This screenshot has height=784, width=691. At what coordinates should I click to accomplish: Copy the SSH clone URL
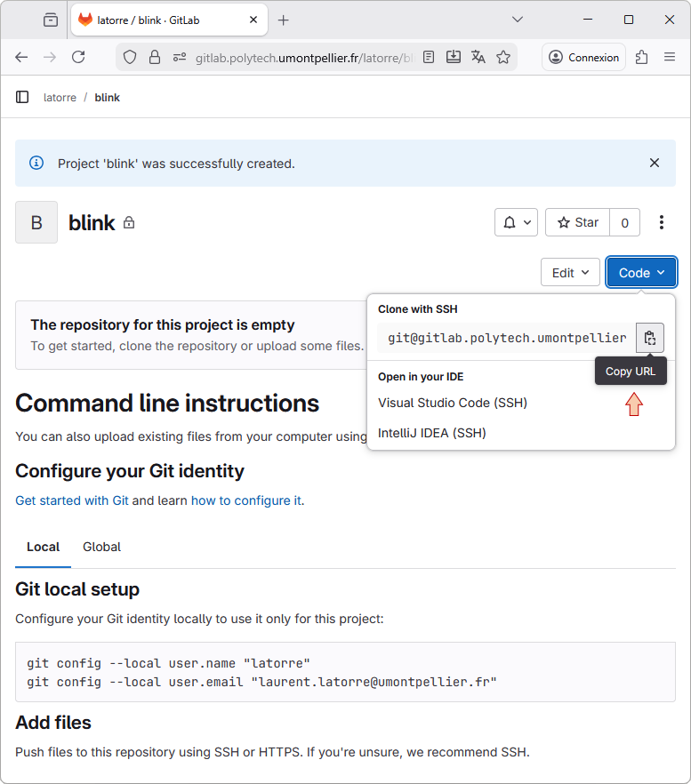coord(649,338)
